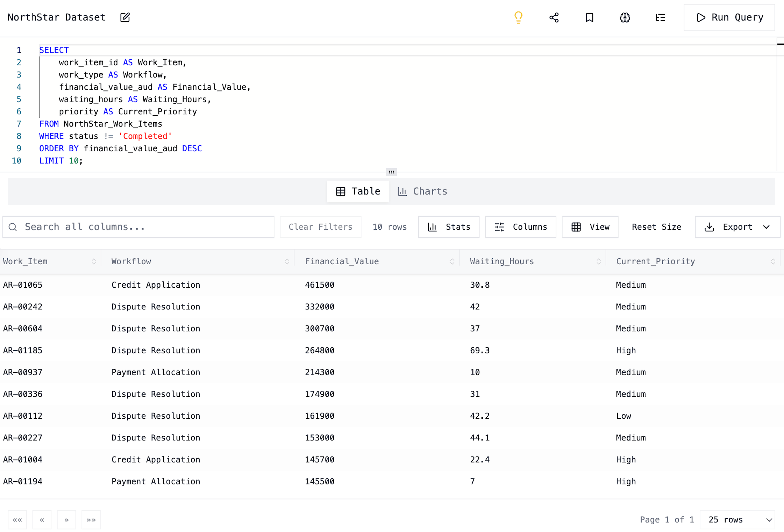Click the Financial_Value cell 145500
The height and width of the screenshot is (532, 784).
(320, 481)
